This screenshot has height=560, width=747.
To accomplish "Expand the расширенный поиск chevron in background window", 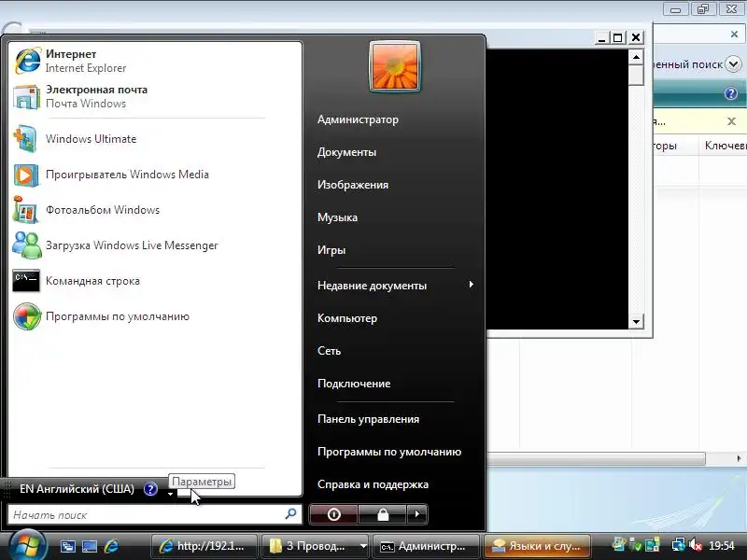I will pyautogui.click(x=733, y=64).
